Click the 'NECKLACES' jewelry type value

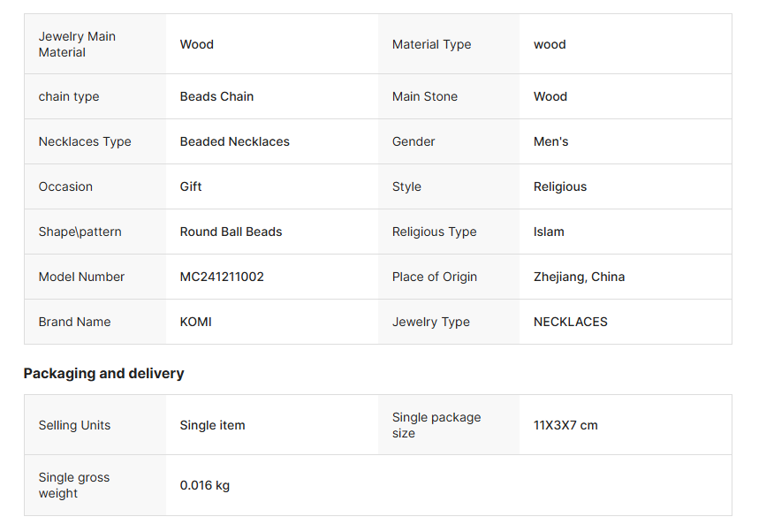point(570,322)
